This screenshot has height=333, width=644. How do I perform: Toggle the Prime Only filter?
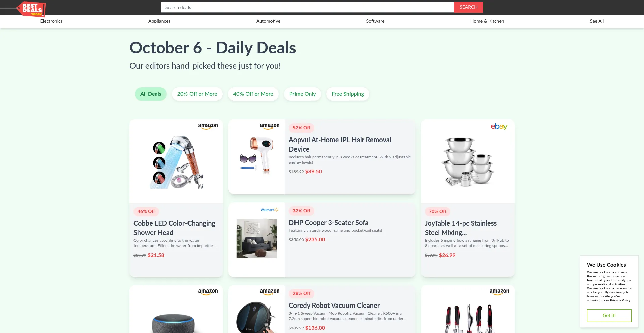click(x=303, y=94)
